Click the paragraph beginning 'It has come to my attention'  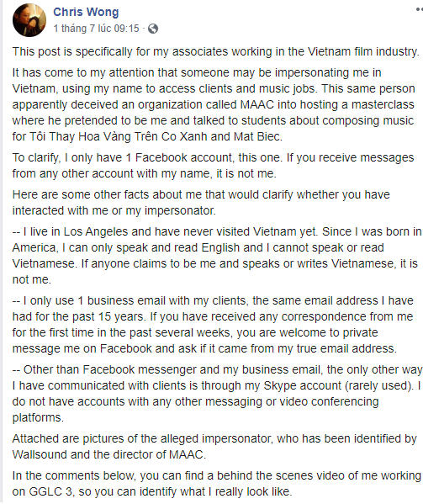(214, 104)
